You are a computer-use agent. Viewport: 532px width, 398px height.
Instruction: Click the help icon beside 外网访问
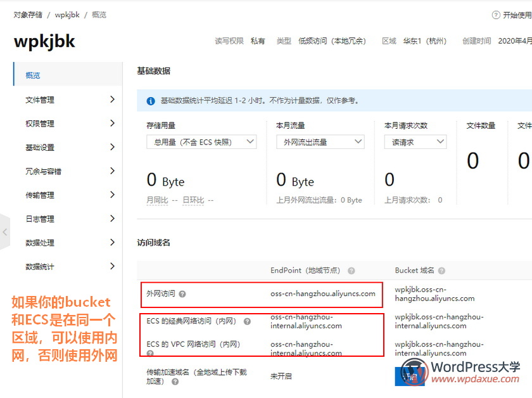(x=182, y=294)
